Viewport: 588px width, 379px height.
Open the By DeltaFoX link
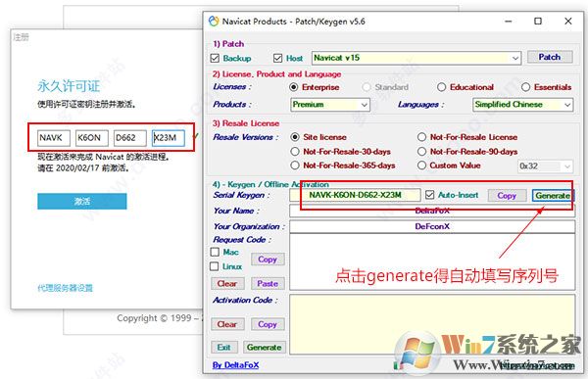[235, 364]
